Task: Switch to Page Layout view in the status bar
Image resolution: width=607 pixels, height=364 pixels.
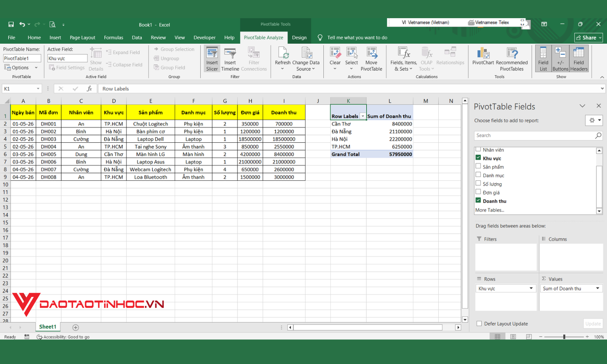Action: click(x=513, y=336)
